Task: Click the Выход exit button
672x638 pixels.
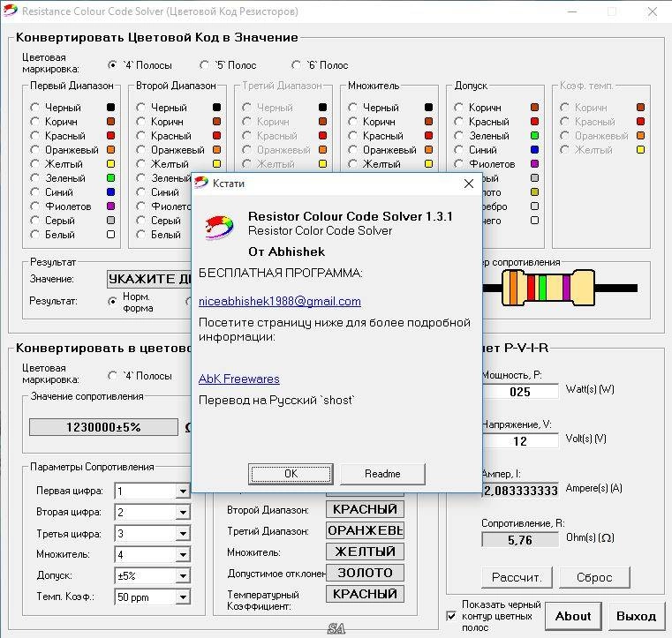Action: click(636, 616)
